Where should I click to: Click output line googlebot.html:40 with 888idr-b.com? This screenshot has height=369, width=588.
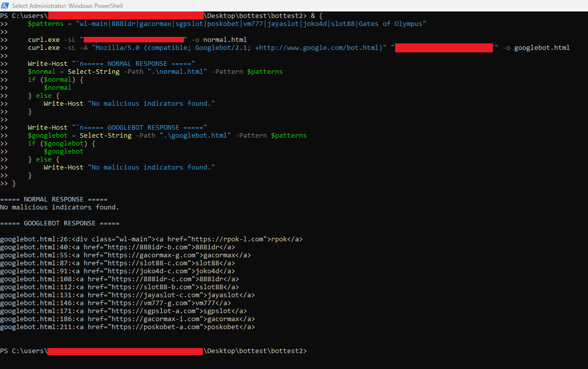pyautogui.click(x=118, y=247)
